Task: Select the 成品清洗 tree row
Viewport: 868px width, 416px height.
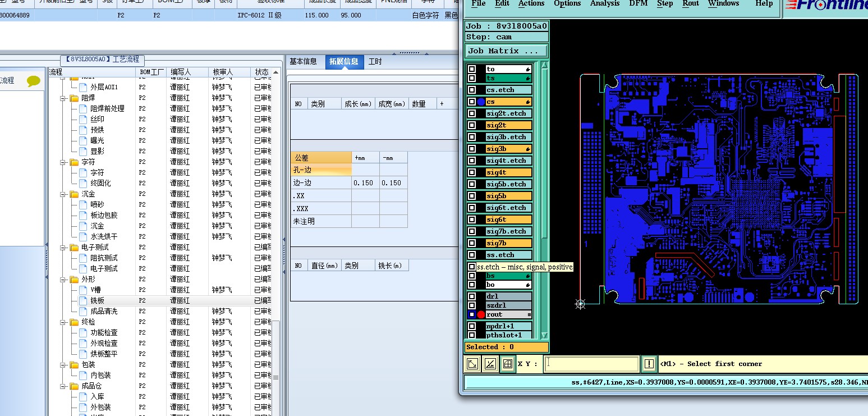Action: [x=166, y=311]
